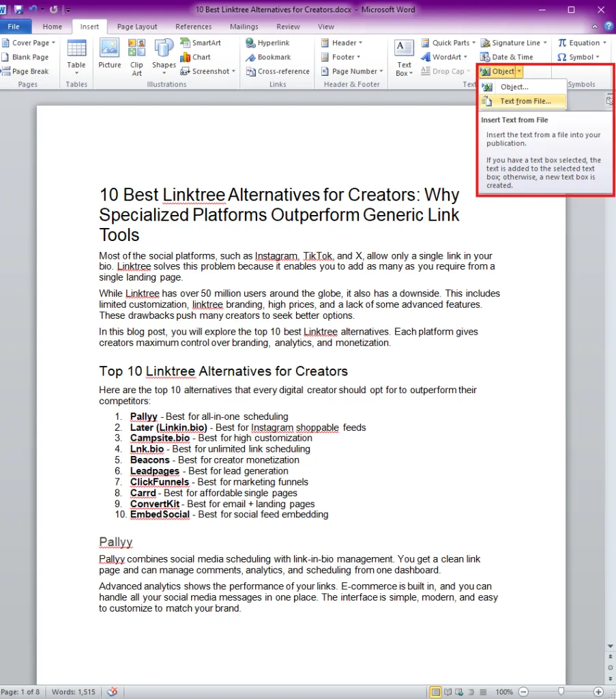Click the zoom slider handle
Viewport: 616px width, 699px height.
(561, 691)
